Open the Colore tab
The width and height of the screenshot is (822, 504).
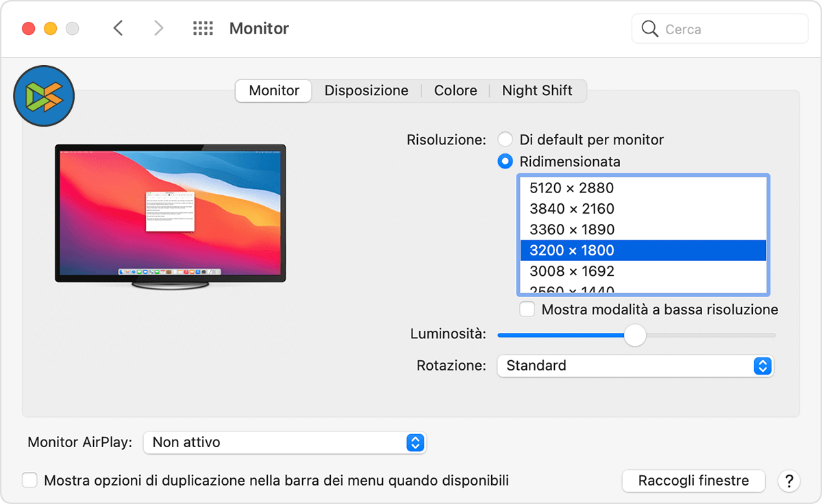[456, 90]
